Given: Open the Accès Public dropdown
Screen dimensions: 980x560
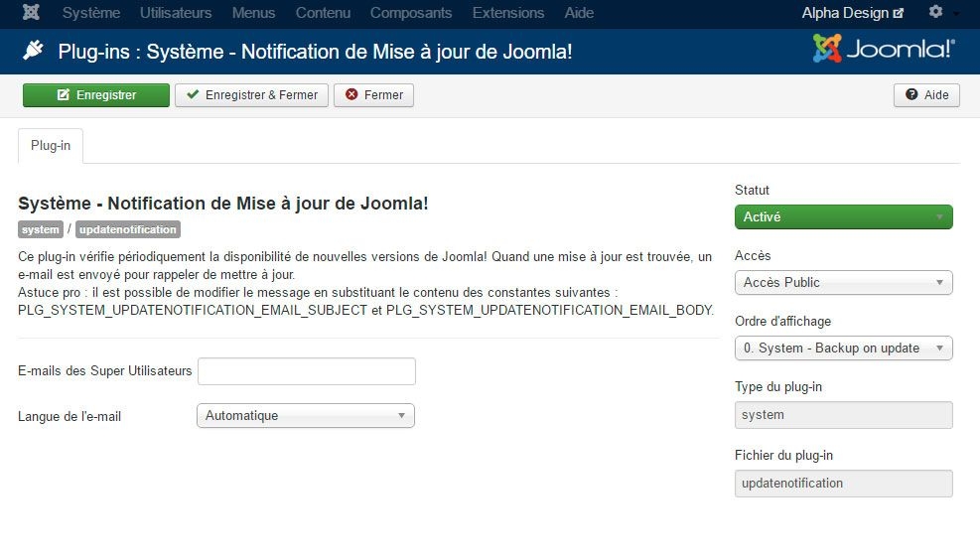Looking at the screenshot, I should coord(844,283).
